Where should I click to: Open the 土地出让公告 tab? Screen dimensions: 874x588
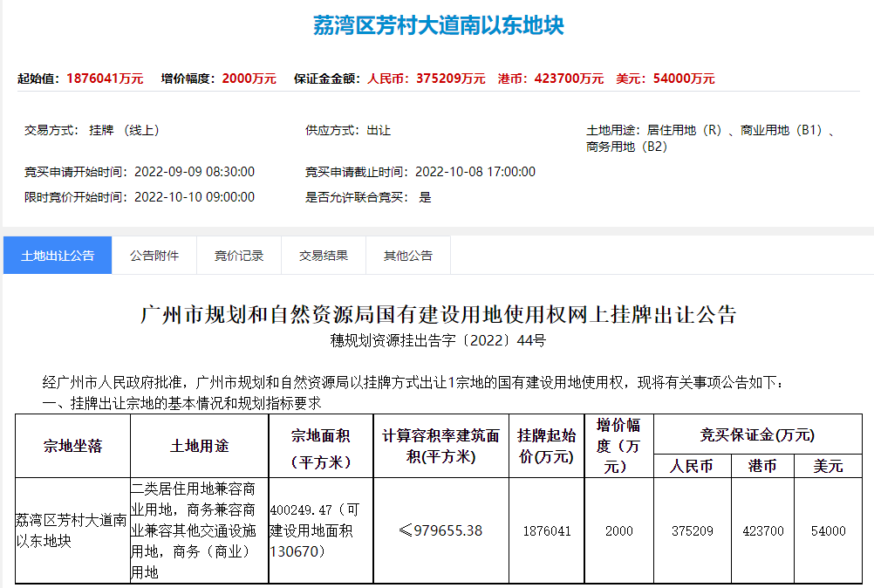click(x=58, y=256)
